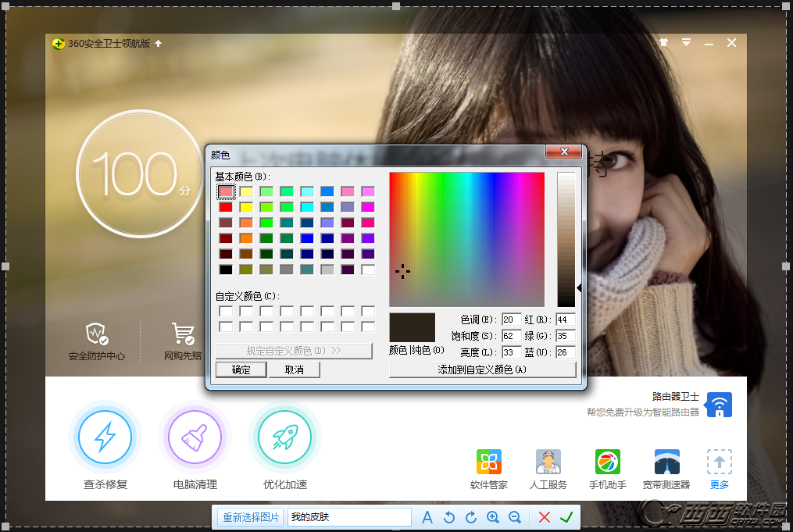Open 人工服务 doctor icon

pos(548,462)
